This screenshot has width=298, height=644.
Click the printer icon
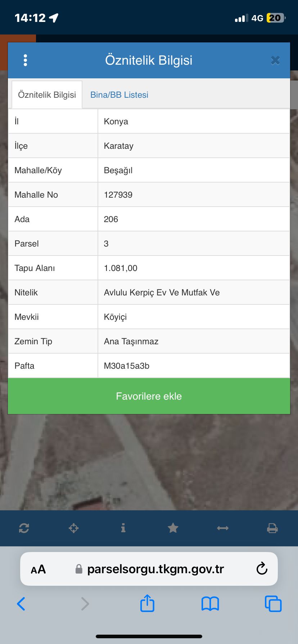272,528
